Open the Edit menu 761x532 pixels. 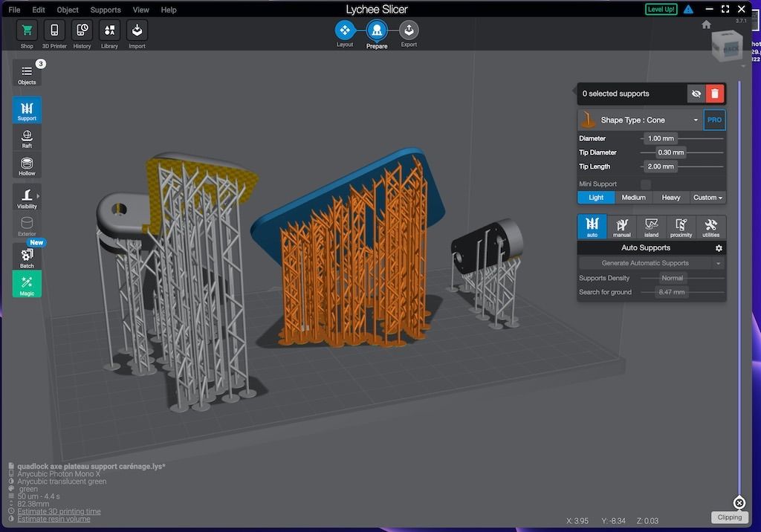coord(39,10)
